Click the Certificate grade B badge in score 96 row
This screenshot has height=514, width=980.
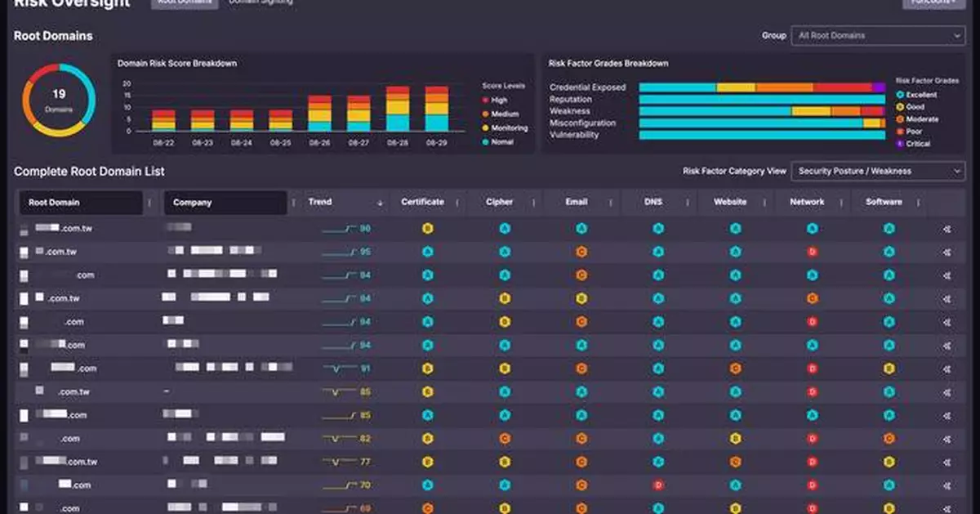coord(427,229)
